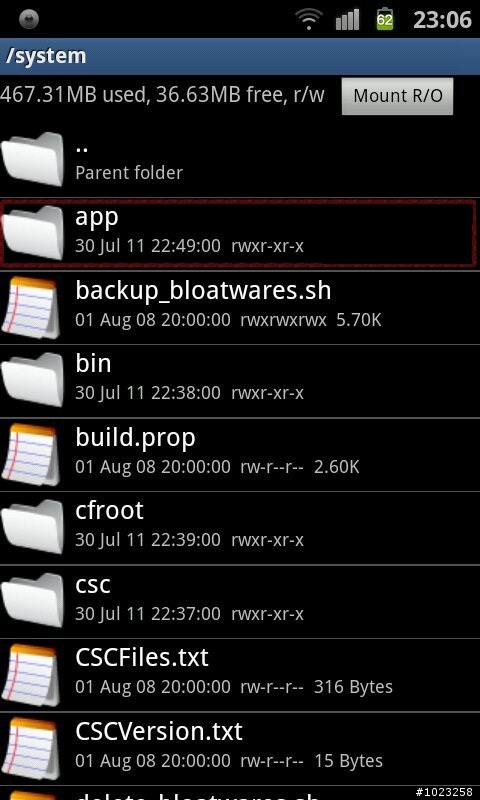Open the csc folder icon
Screen dimensions: 480x800
33,601
